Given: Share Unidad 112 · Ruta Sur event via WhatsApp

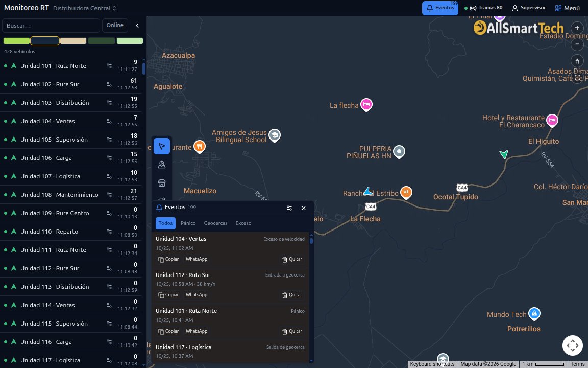Looking at the screenshot, I should click(x=197, y=295).
